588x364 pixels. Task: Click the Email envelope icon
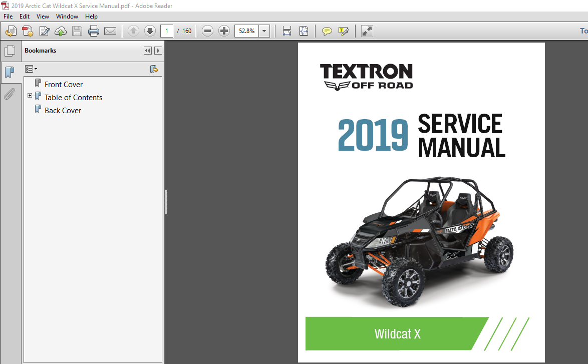pos(110,31)
